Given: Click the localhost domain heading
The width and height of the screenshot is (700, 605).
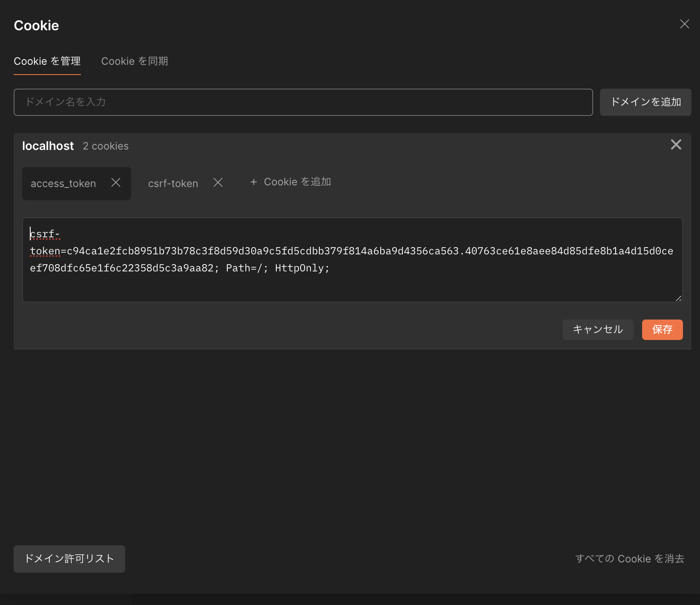Looking at the screenshot, I should [48, 146].
